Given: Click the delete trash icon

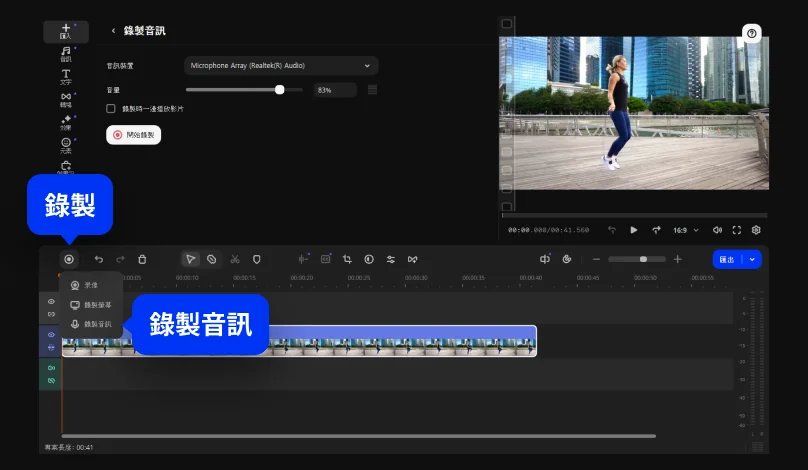Looking at the screenshot, I should (142, 259).
